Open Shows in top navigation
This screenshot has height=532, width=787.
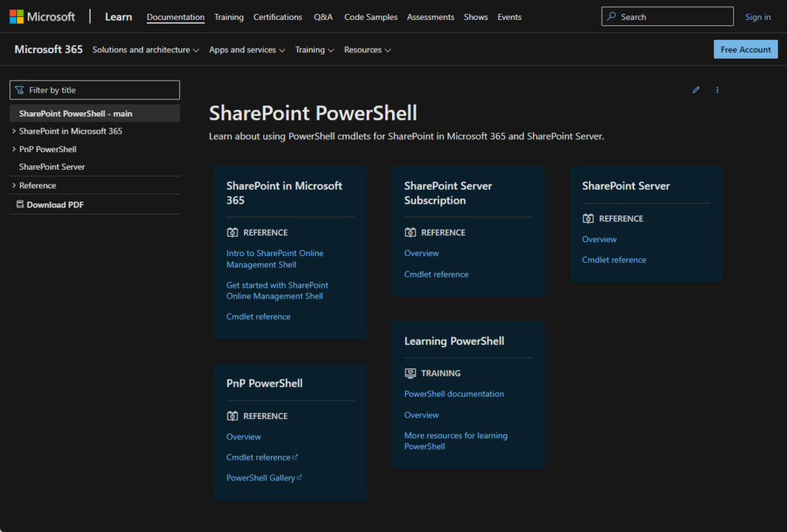[476, 17]
